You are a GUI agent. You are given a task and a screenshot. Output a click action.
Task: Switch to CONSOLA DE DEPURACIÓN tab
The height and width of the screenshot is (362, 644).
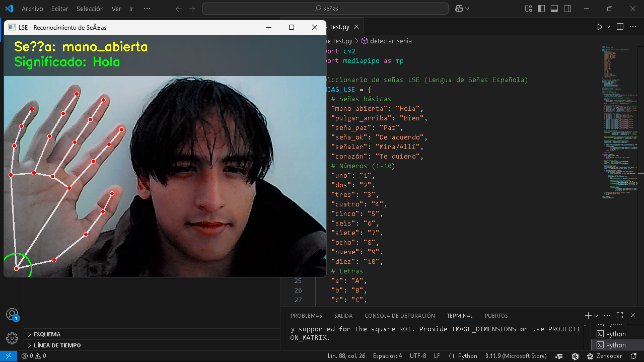400,316
